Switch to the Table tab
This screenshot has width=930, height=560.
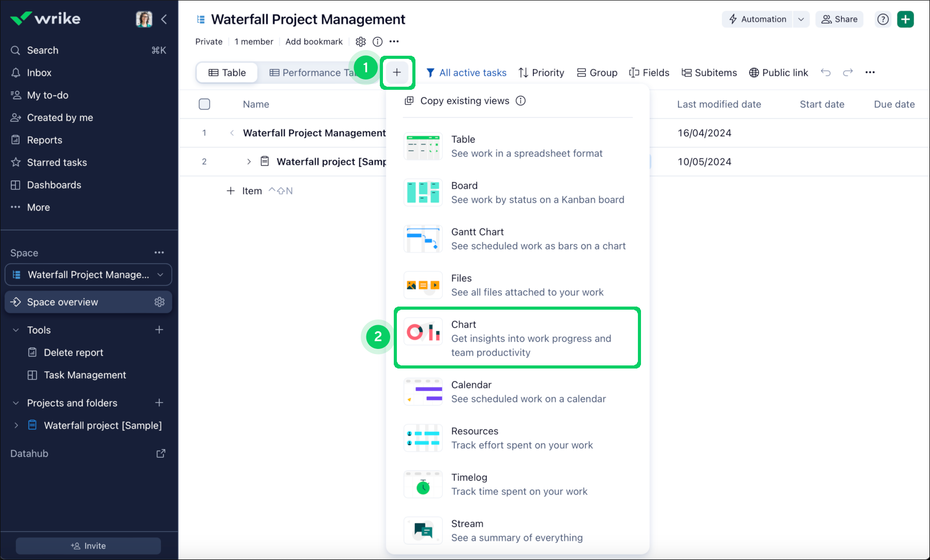227,73
